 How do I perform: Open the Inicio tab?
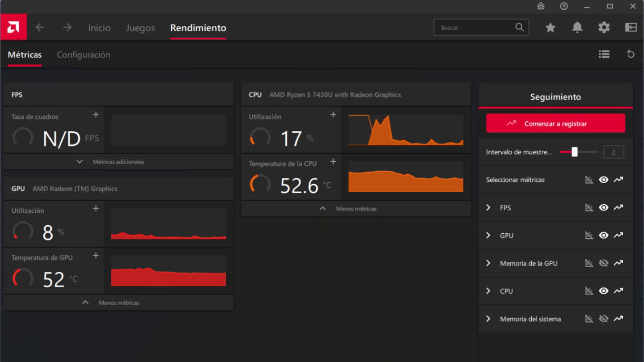click(99, 28)
